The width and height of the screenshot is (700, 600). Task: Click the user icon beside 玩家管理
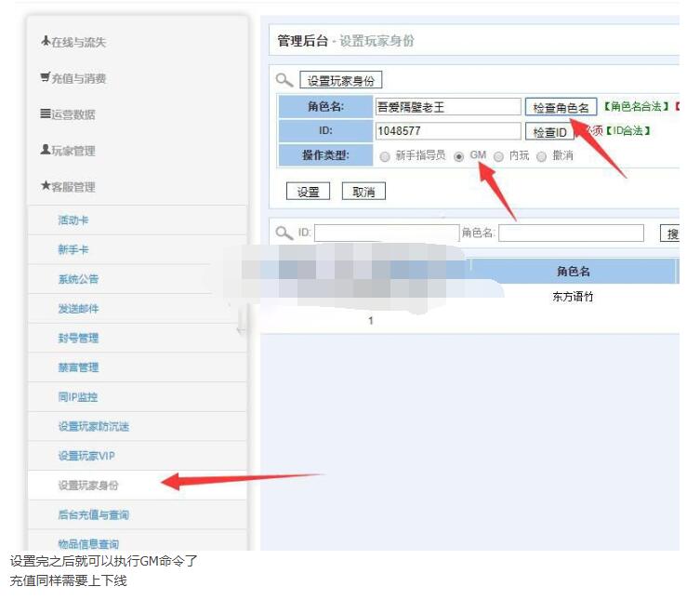coord(46,151)
